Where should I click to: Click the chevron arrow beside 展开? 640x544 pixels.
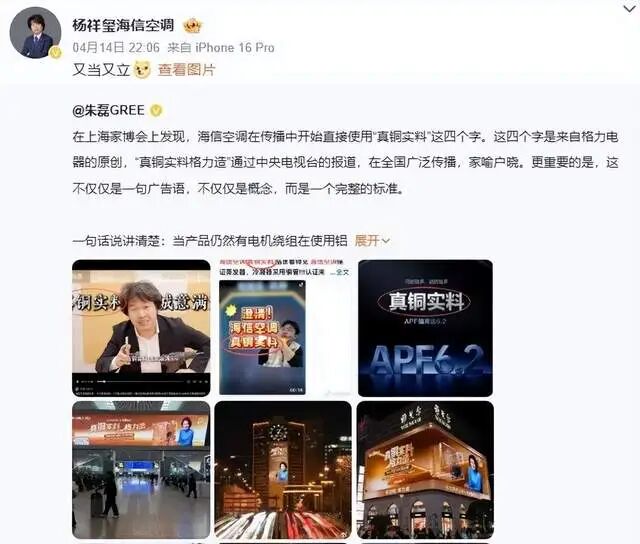pos(385,241)
